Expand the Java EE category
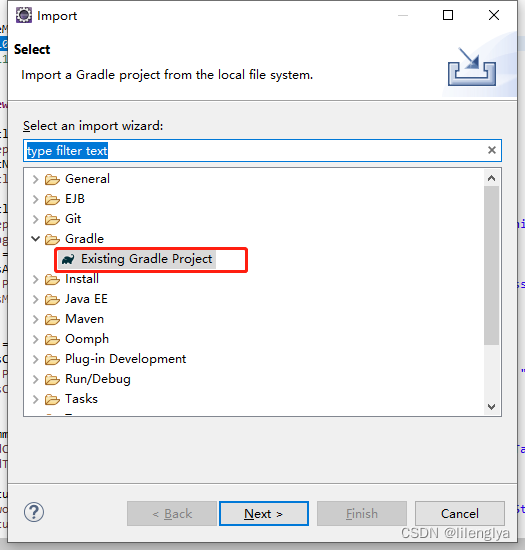 tap(35, 299)
